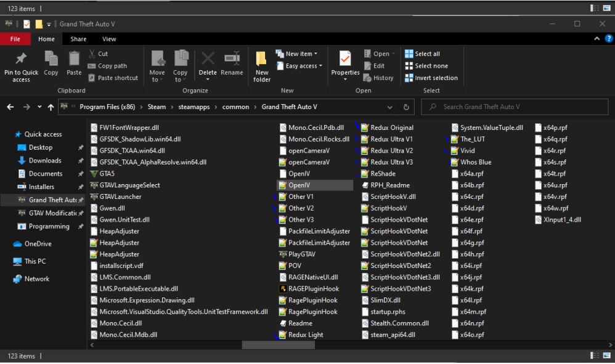Switch to the View ribbon tab
The image size is (615, 364).
109,39
